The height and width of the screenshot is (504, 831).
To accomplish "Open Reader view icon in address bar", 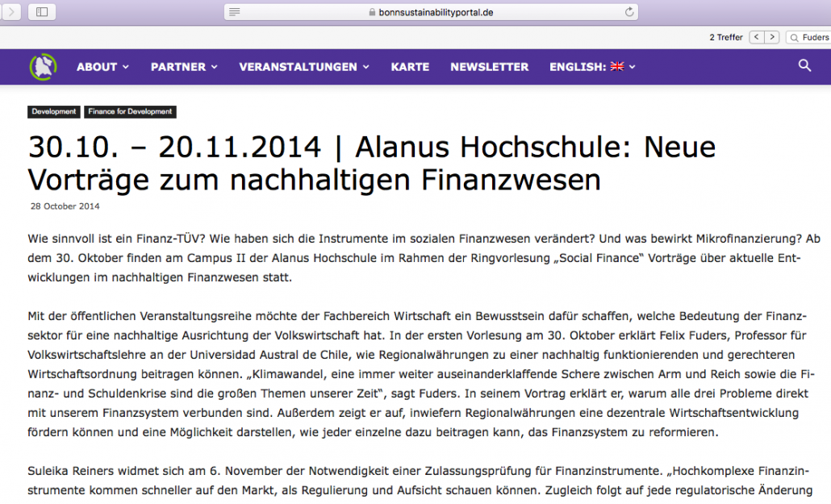I will click(x=234, y=11).
